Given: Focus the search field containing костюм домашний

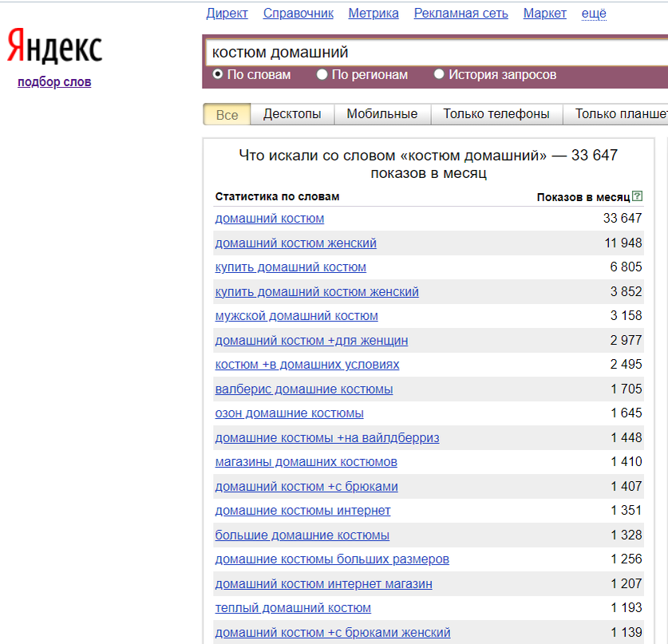Looking at the screenshot, I should click(437, 53).
